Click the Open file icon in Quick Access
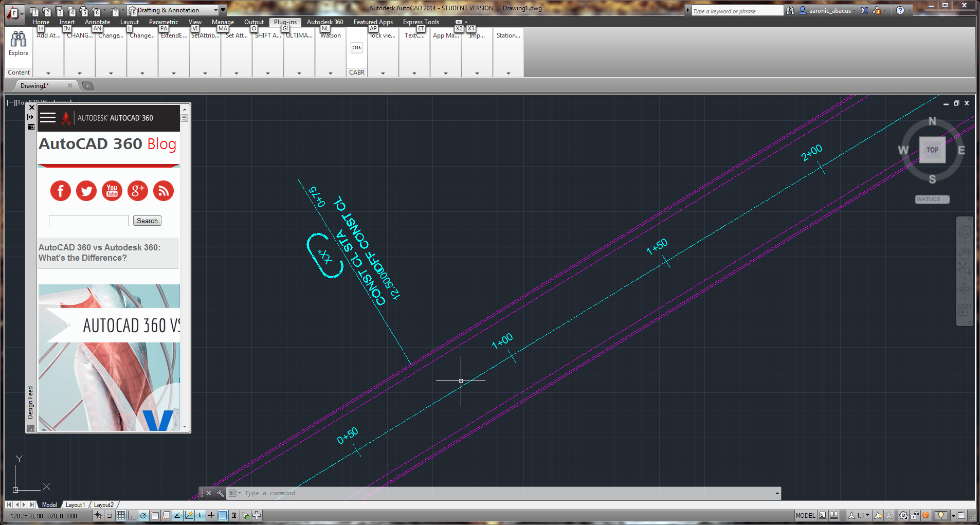Image resolution: width=980 pixels, height=525 pixels. coord(46,11)
